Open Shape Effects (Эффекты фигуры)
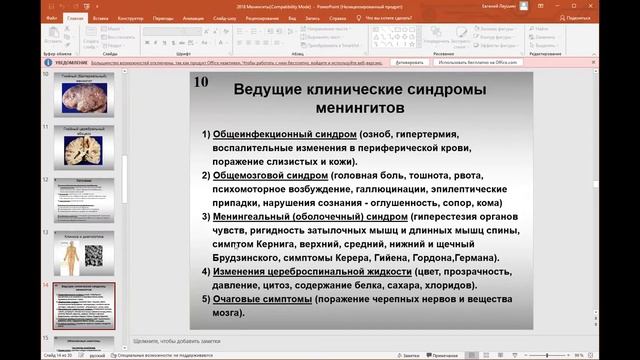This screenshot has width=640, height=360. point(496,45)
